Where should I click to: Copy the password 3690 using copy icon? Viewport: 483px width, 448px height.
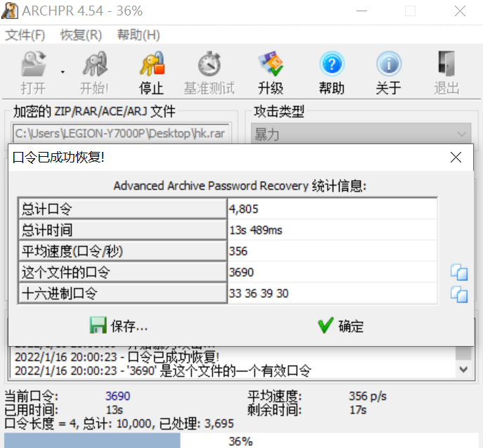[459, 272]
